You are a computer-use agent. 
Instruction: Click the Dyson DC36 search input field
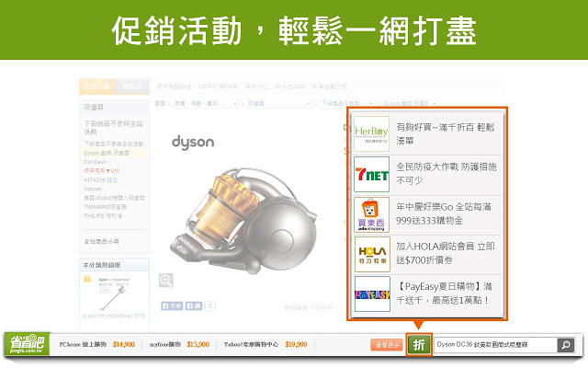click(495, 344)
